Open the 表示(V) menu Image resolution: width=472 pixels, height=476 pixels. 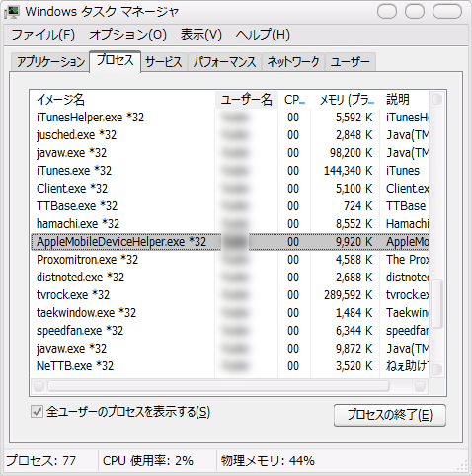coord(200,35)
